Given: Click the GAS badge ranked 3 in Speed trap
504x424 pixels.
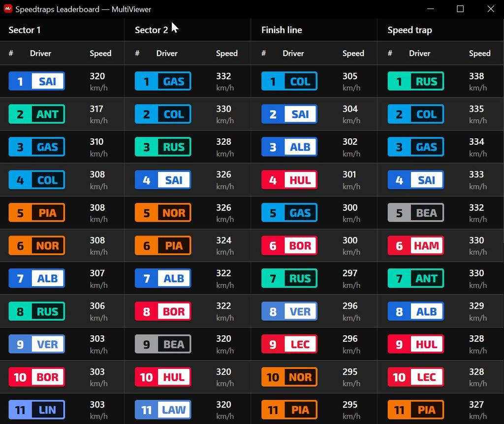Looking at the screenshot, I should click(415, 147).
